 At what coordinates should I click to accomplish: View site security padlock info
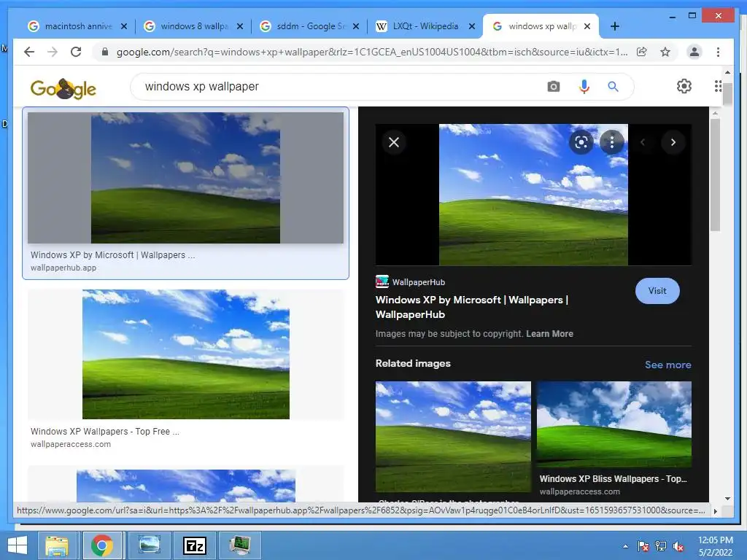pos(105,52)
